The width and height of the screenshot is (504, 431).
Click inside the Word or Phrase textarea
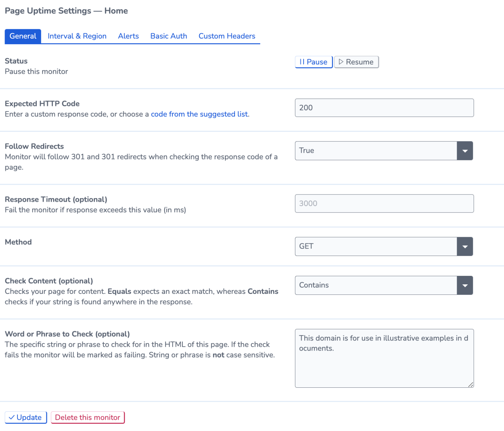[x=384, y=358]
